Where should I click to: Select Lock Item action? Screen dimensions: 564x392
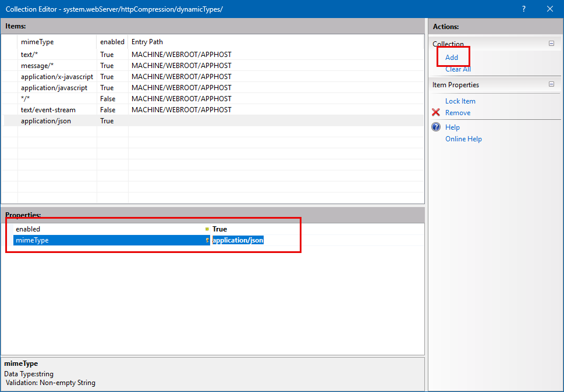pyautogui.click(x=460, y=101)
